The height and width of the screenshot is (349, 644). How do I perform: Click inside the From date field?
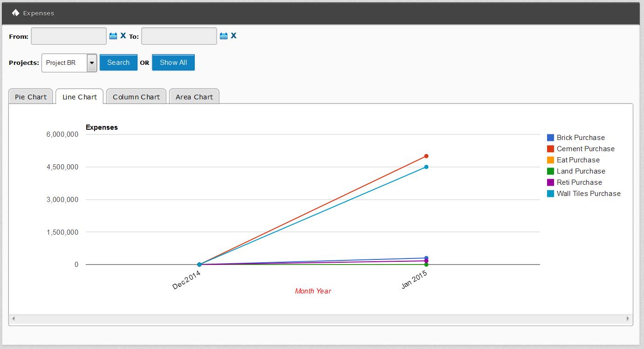[x=69, y=36]
